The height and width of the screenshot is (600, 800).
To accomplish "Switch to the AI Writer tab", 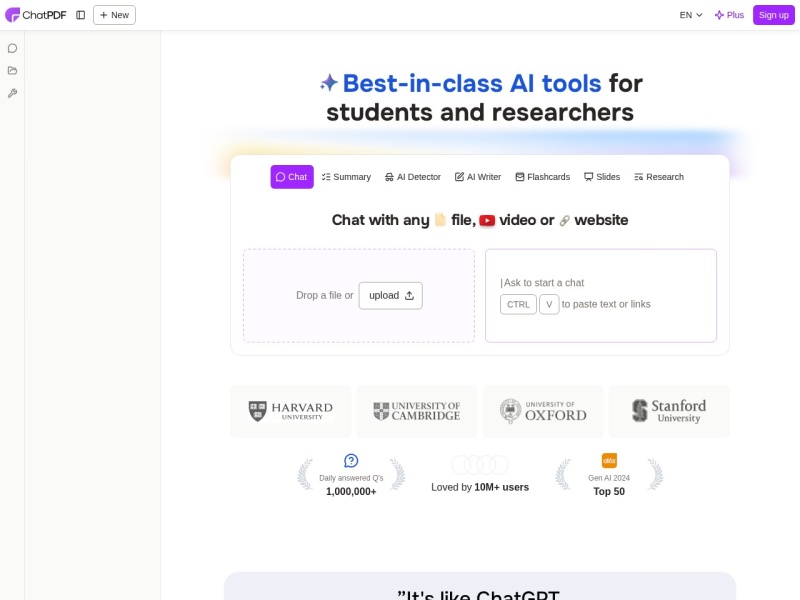I will click(477, 177).
